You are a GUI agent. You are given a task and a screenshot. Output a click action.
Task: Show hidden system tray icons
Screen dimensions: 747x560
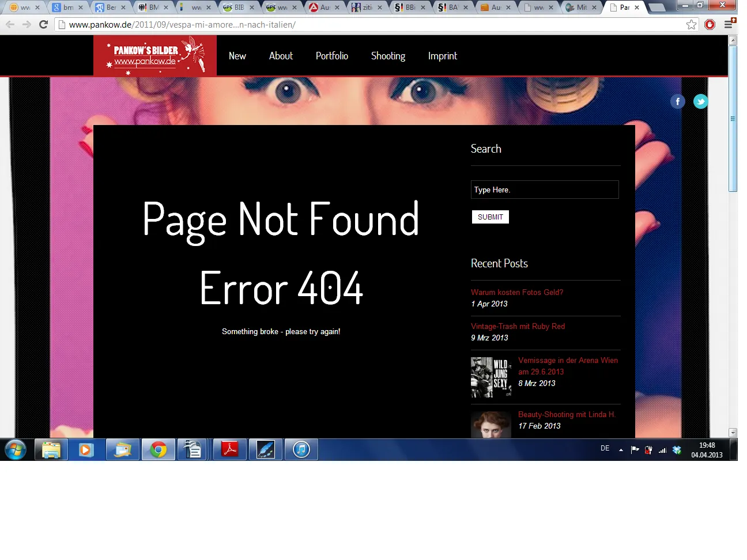click(621, 450)
